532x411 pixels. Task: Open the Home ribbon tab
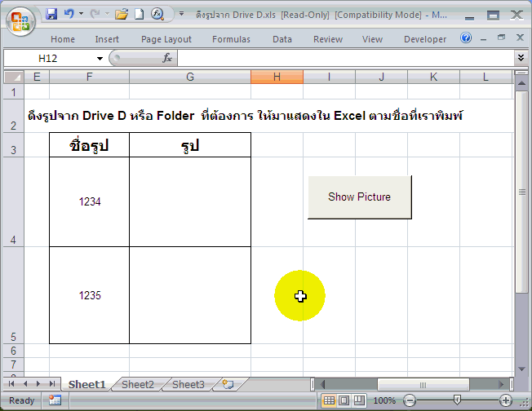pos(63,39)
